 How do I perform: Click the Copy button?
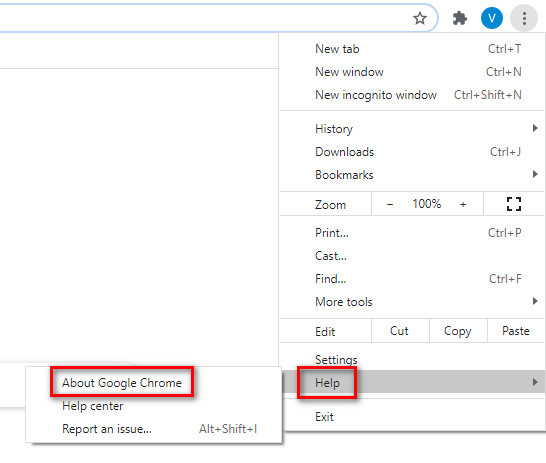coord(458,331)
